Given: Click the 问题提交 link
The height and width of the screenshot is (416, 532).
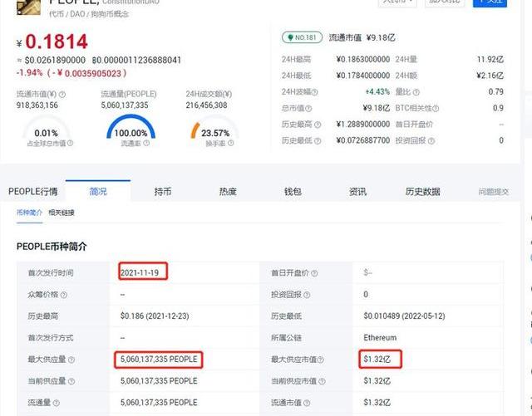Looking at the screenshot, I should pos(494,192).
